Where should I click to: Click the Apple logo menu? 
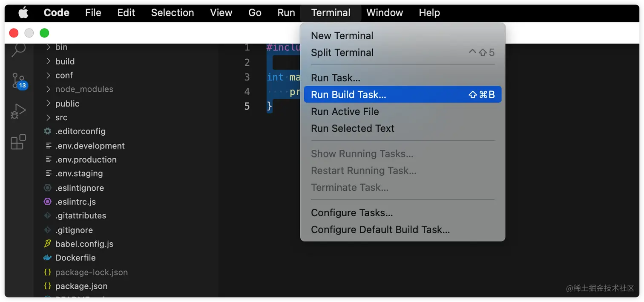coord(23,13)
